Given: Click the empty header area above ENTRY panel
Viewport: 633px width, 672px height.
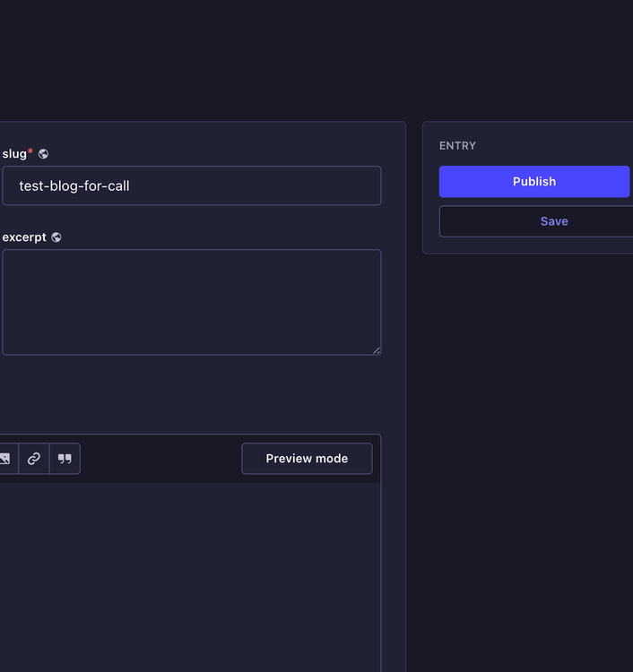Looking at the screenshot, I should pyautogui.click(x=529, y=63).
